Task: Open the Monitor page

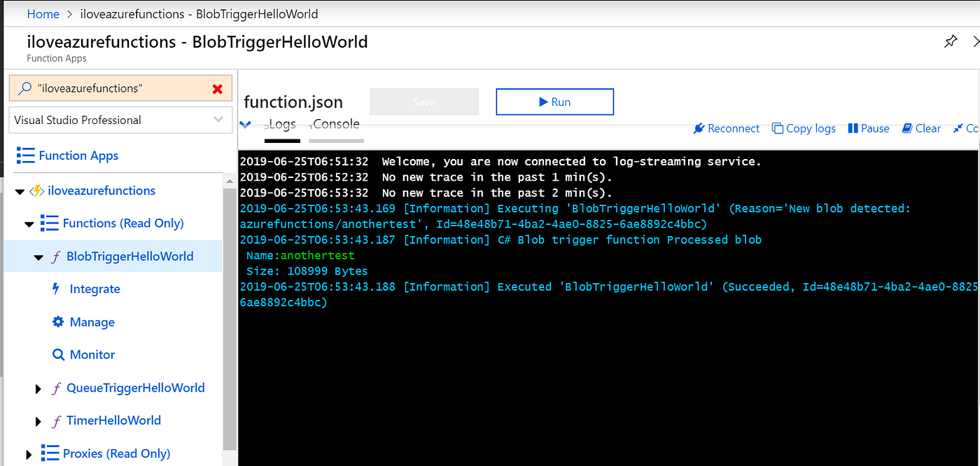Action: point(92,355)
